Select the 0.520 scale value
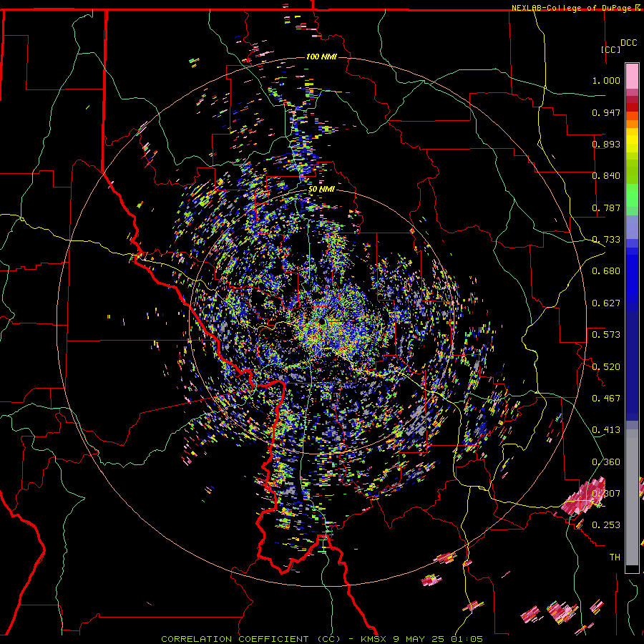Screen dimensions: 644x644 (x=606, y=366)
